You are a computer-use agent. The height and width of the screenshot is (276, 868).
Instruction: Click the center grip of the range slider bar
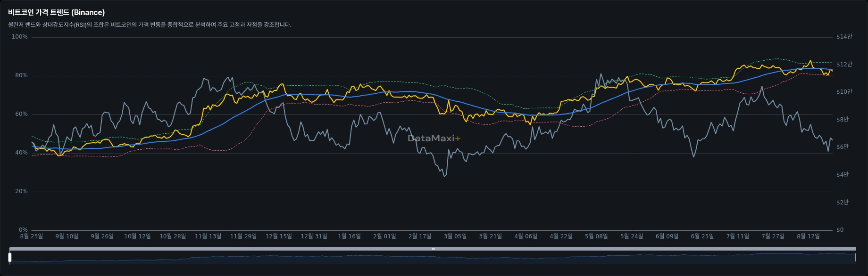tap(433, 249)
